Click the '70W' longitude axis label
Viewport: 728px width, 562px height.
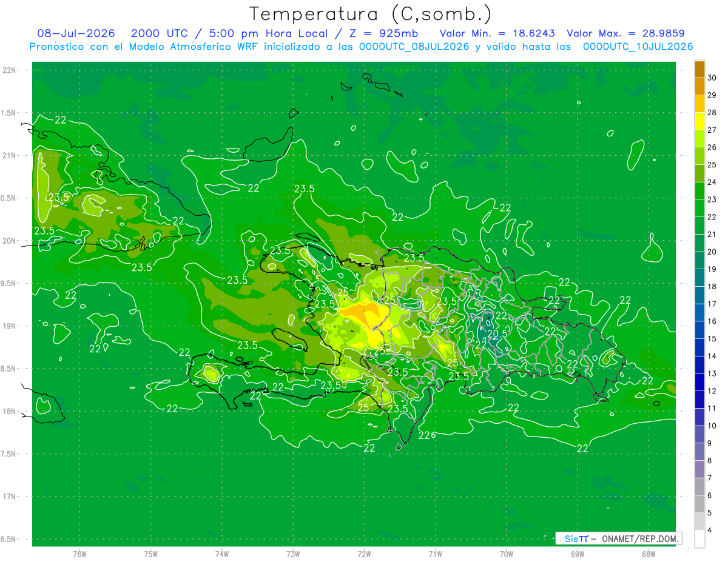click(x=507, y=554)
